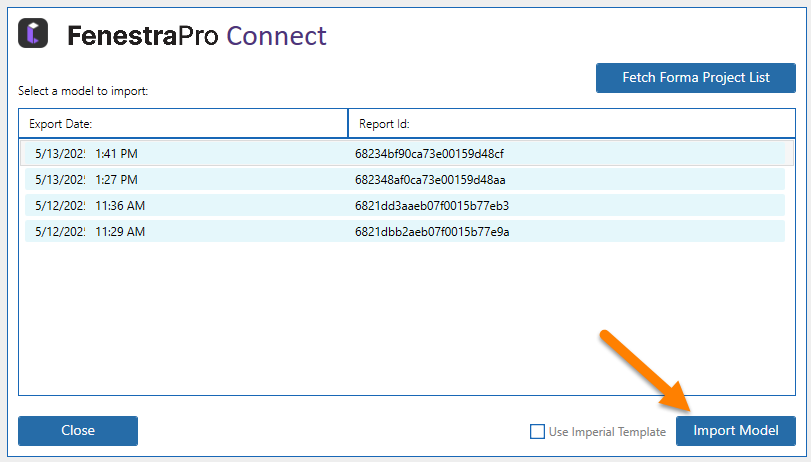Select report 6821dbb2aeb07f0015b77e9a
The image size is (811, 462).
click(x=405, y=231)
